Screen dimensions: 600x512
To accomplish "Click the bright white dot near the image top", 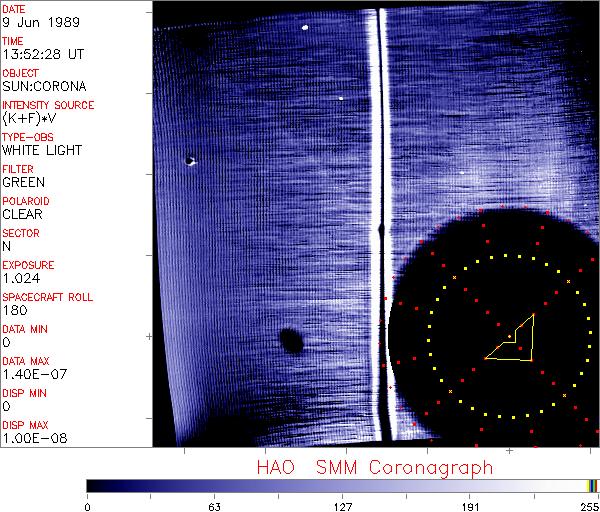I will (x=304, y=28).
